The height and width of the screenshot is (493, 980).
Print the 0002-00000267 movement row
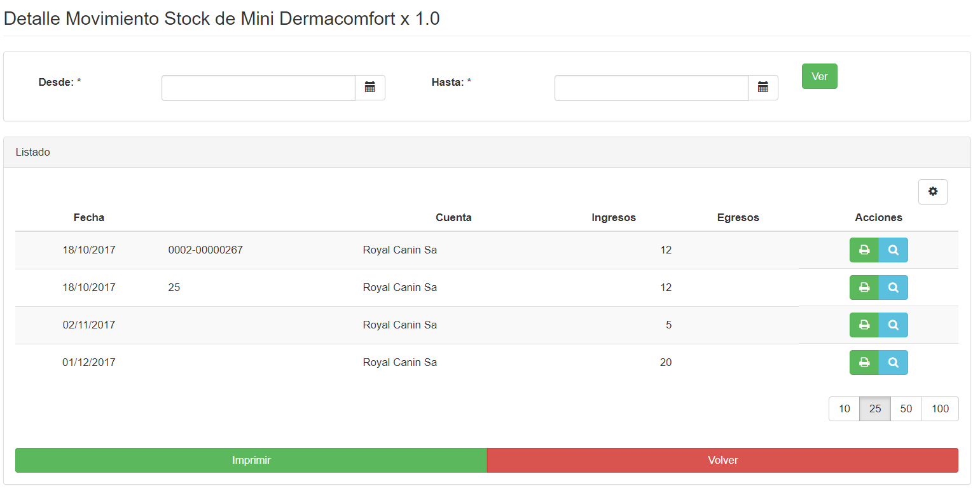(864, 250)
